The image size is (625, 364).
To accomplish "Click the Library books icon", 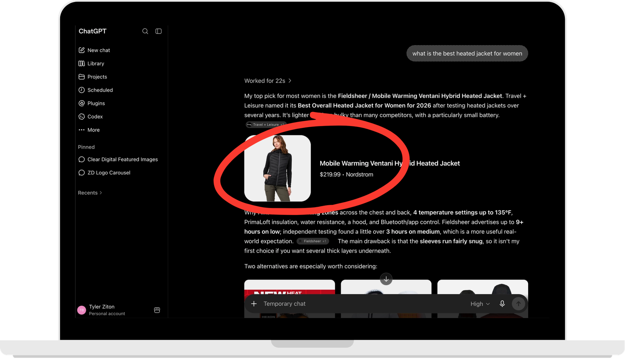I will (82, 64).
